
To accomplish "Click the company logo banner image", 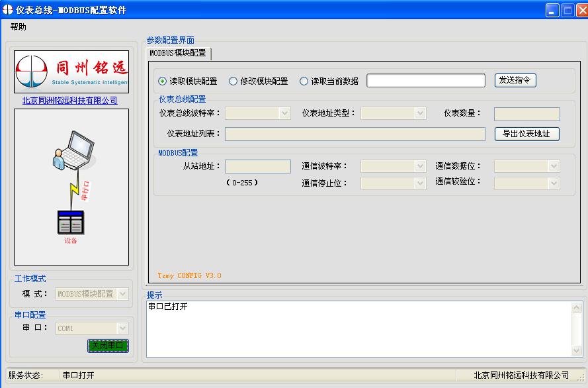I will coord(71,72).
